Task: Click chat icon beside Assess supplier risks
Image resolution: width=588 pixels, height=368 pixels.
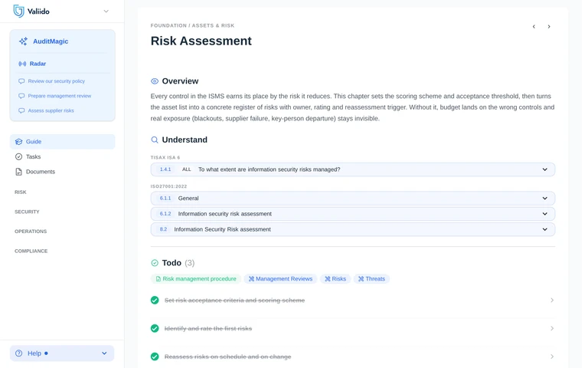Action: pyautogui.click(x=21, y=110)
